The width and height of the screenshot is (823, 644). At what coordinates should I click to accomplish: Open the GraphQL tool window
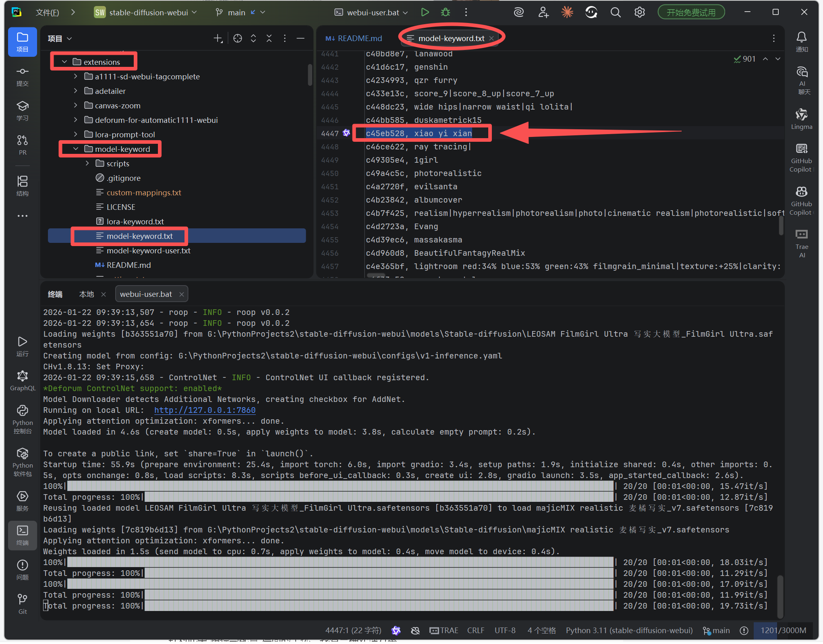(22, 381)
